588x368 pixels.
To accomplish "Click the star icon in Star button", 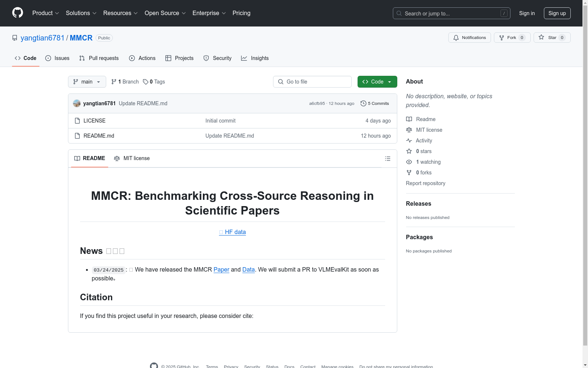I will (541, 37).
